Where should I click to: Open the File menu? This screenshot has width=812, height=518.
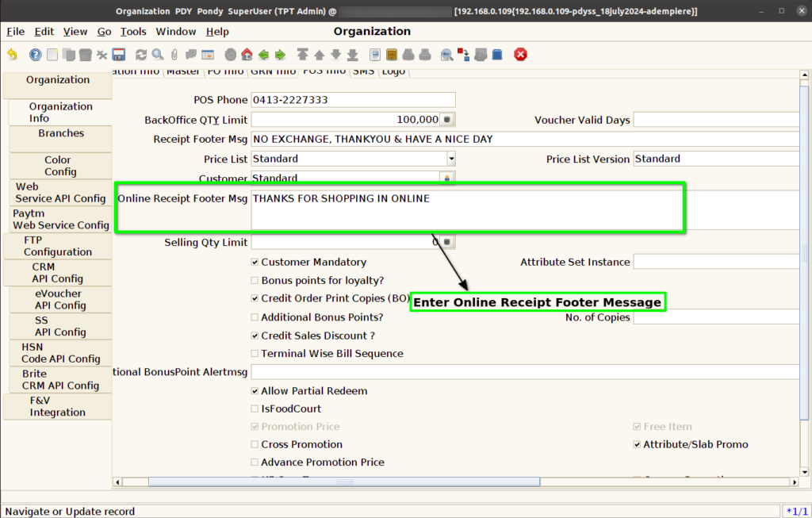[x=16, y=32]
